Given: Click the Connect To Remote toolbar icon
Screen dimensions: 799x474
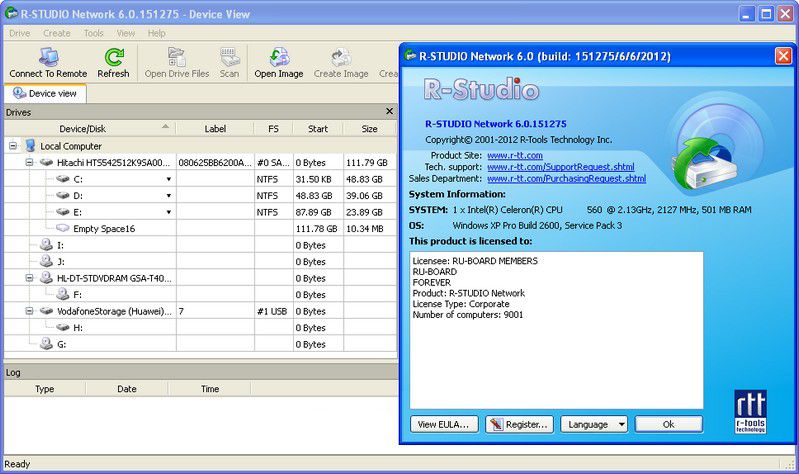Looking at the screenshot, I should click(x=48, y=57).
